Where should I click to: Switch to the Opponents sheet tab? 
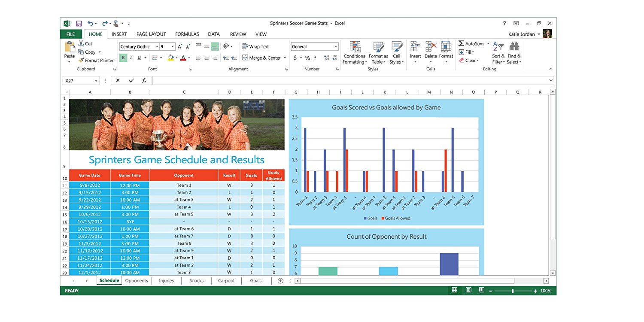click(137, 281)
